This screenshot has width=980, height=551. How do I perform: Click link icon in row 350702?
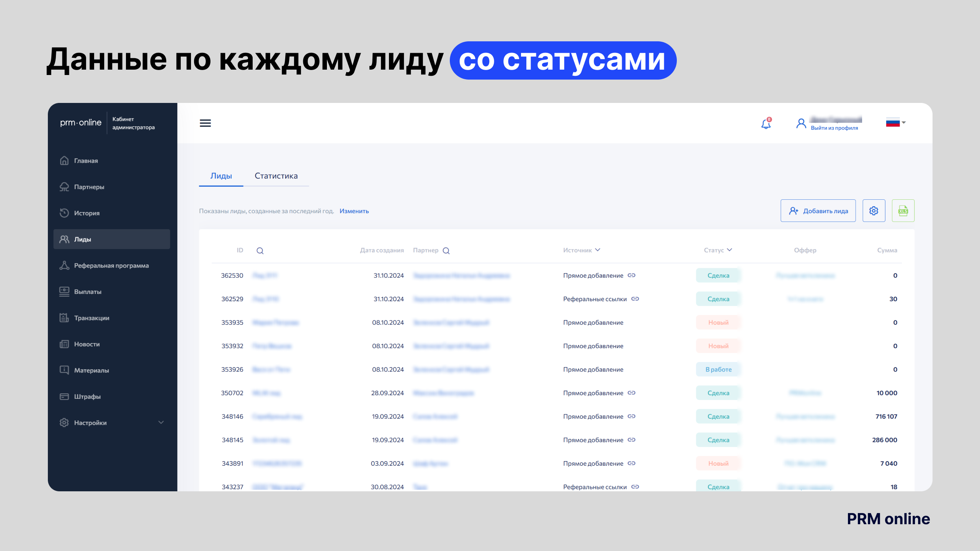pos(632,393)
